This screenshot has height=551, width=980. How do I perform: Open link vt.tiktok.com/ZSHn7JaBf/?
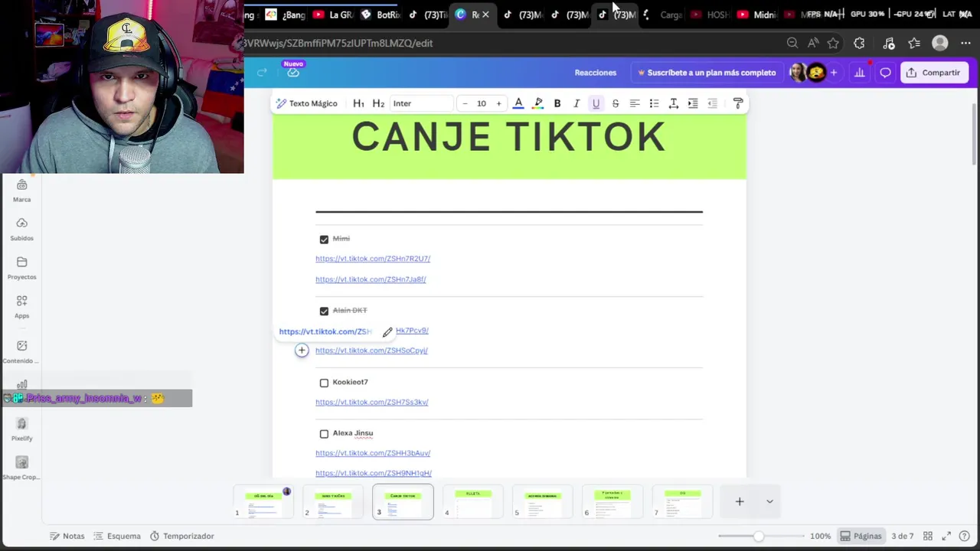[x=371, y=279]
